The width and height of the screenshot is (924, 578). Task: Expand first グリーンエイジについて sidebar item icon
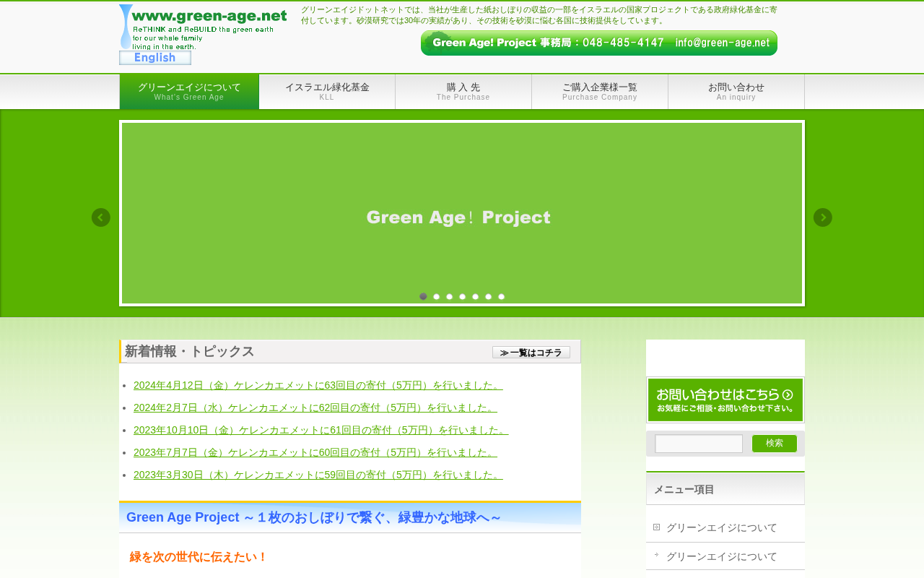[656, 527]
